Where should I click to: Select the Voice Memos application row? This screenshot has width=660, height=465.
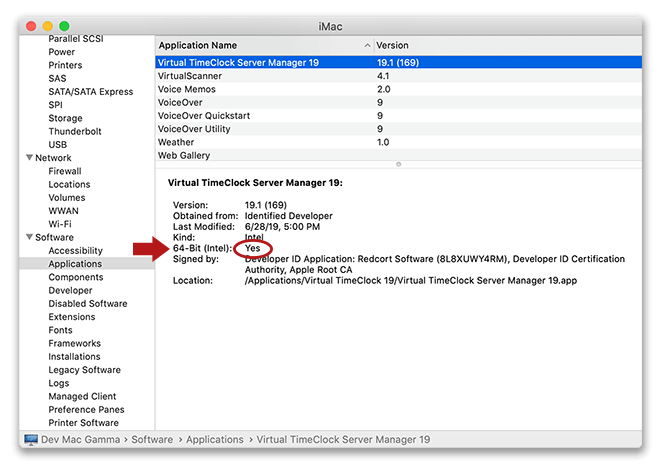(x=399, y=89)
